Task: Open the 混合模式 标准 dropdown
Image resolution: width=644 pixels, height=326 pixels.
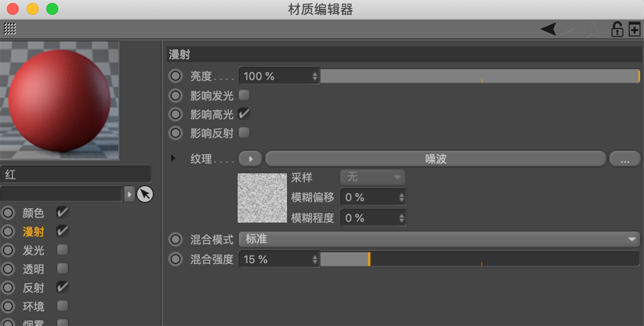Action: pos(439,239)
